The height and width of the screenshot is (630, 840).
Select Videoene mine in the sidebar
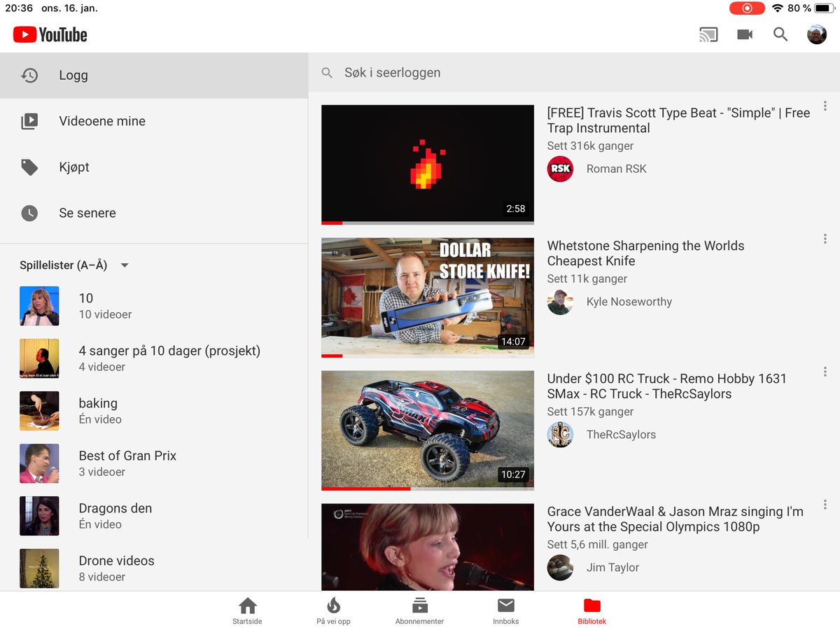tap(154, 121)
